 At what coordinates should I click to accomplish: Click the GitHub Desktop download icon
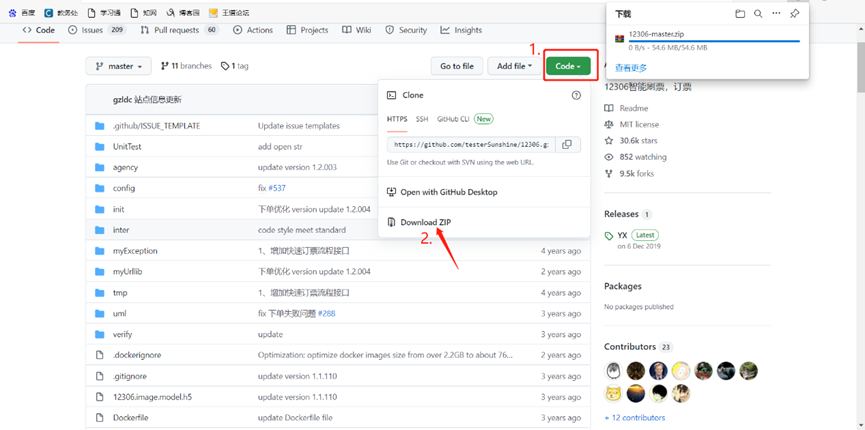pos(392,192)
